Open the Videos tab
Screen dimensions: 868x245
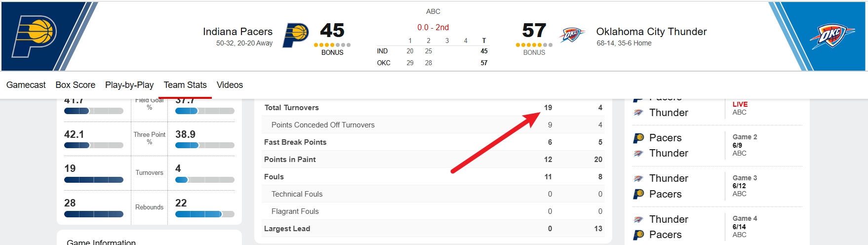[x=230, y=85]
